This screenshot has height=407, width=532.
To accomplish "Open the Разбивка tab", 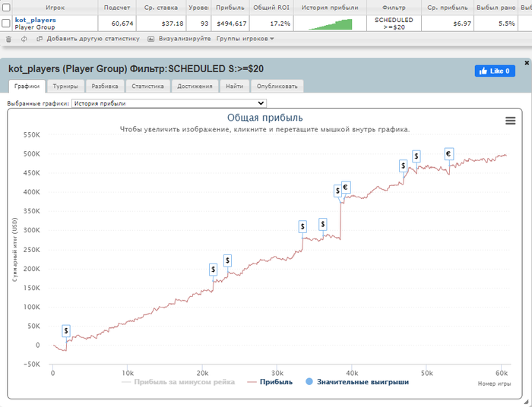I will pos(105,86).
